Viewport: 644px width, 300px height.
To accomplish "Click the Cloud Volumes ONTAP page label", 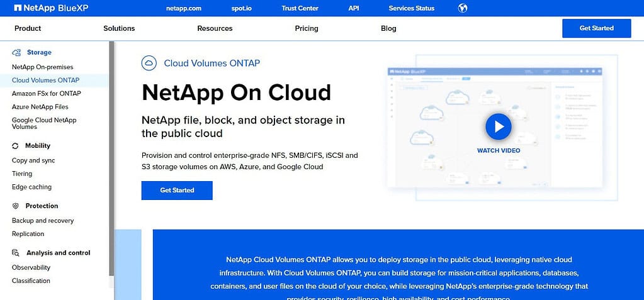I will (x=212, y=63).
